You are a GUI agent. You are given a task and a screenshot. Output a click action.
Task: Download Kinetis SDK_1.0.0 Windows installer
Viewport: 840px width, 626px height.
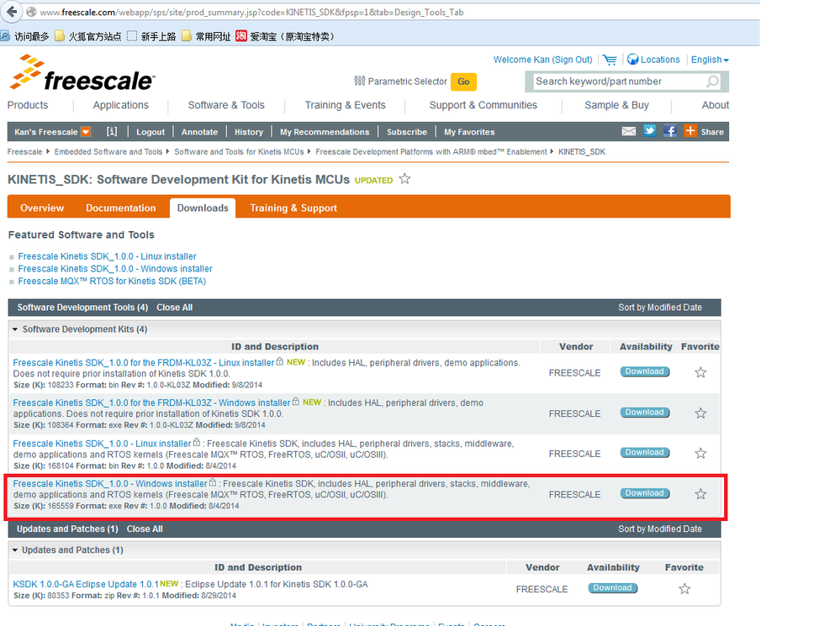click(644, 493)
